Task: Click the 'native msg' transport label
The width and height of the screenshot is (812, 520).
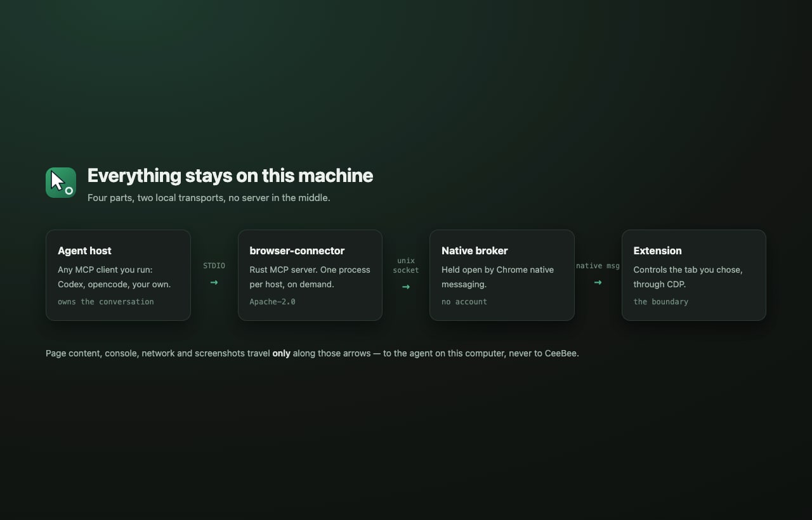Action: click(x=598, y=266)
